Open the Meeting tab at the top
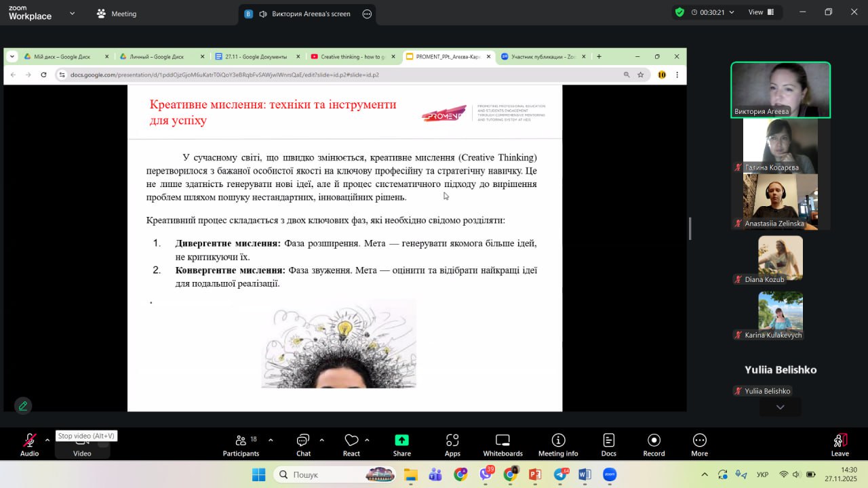This screenshot has width=868, height=488. (x=117, y=14)
